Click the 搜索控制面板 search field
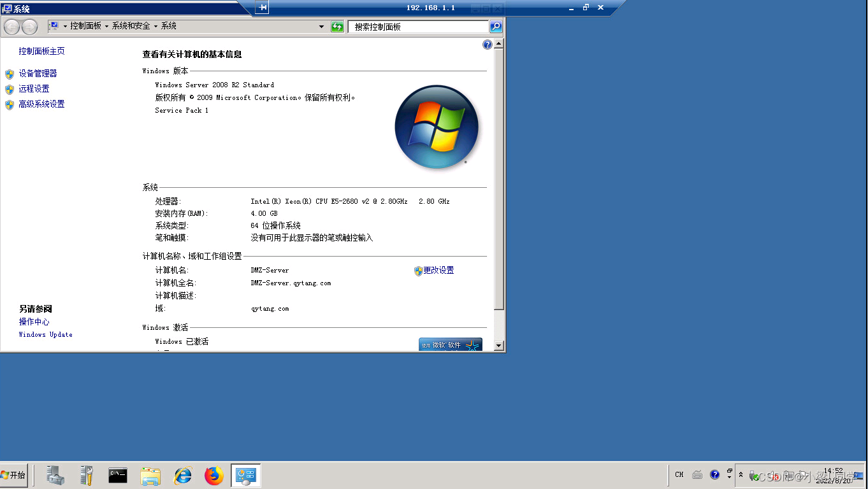This screenshot has height=489, width=868. pyautogui.click(x=418, y=27)
